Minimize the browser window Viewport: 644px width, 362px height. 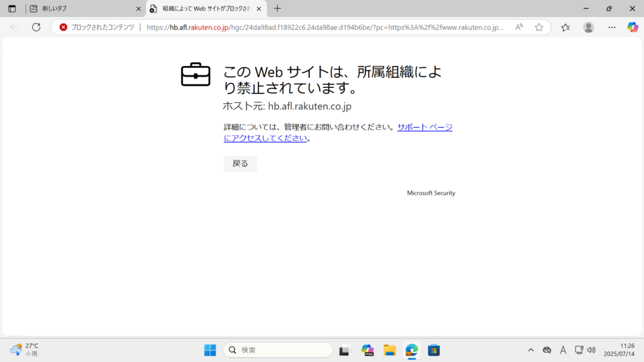[586, 9]
